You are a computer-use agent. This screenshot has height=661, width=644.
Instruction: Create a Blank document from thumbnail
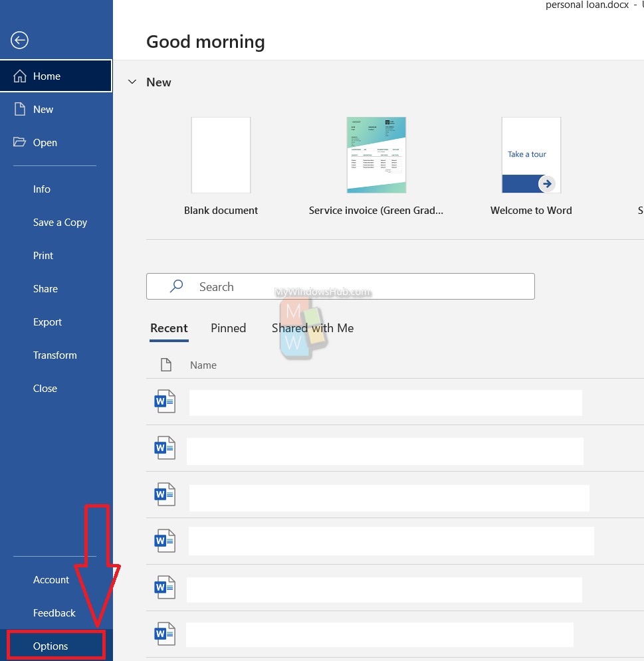221,155
